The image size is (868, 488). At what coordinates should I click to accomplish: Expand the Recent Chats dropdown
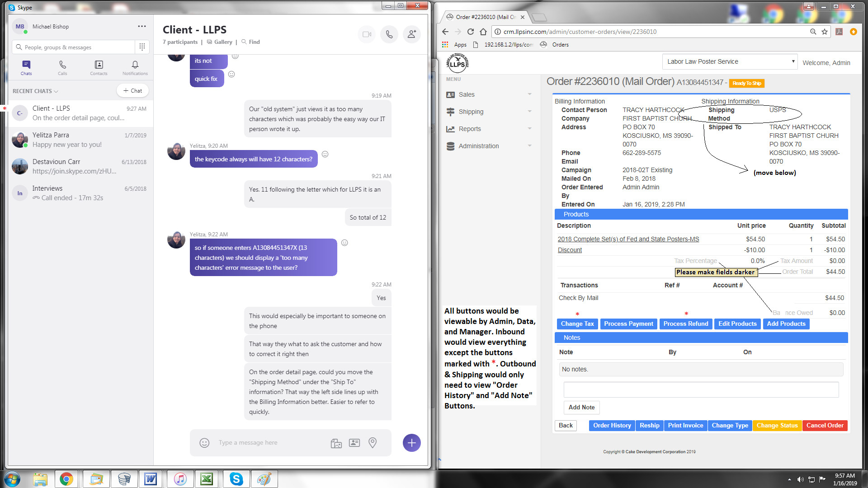36,91
